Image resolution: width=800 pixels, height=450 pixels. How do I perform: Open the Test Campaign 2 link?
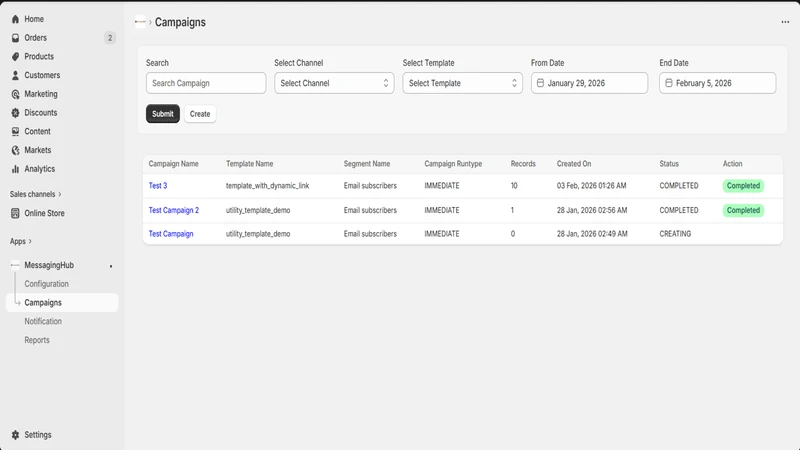173,210
